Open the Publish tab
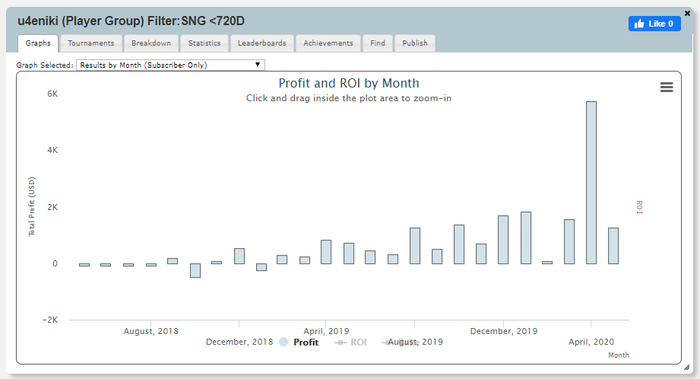Screen dimensions: 700x379 pyautogui.click(x=415, y=43)
